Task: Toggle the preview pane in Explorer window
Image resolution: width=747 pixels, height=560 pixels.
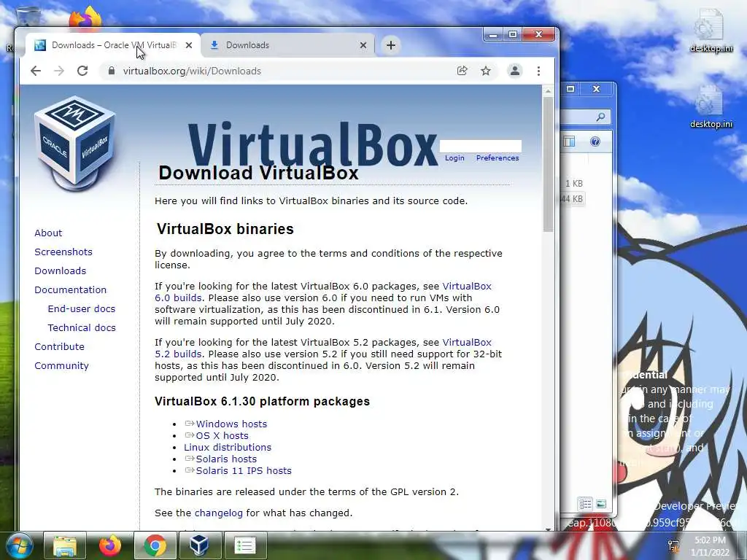Action: click(569, 141)
